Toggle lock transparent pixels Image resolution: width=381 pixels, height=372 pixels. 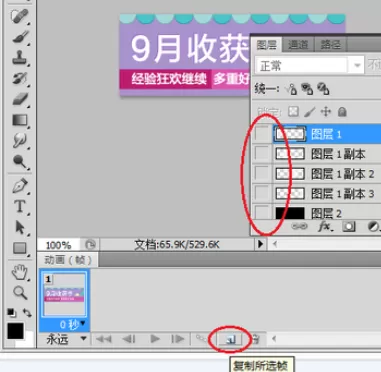tap(293, 112)
